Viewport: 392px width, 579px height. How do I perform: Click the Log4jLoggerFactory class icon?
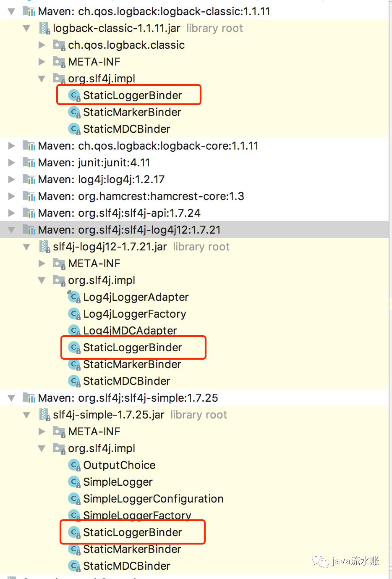(74, 314)
